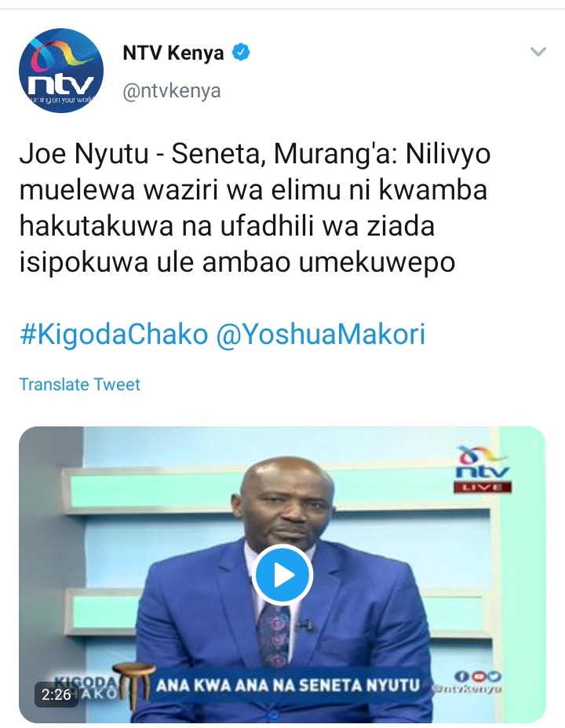Click the ntv logo in video corner
The height and width of the screenshot is (728, 565).
click(482, 463)
